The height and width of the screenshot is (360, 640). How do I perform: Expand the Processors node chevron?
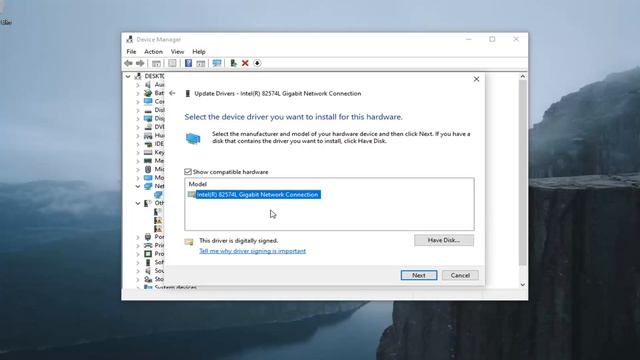tap(138, 254)
